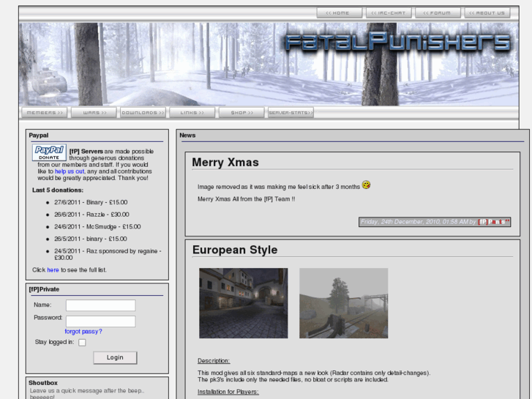Open the IRC-Chat navigation button
This screenshot has width=532, height=399.
[x=389, y=13]
